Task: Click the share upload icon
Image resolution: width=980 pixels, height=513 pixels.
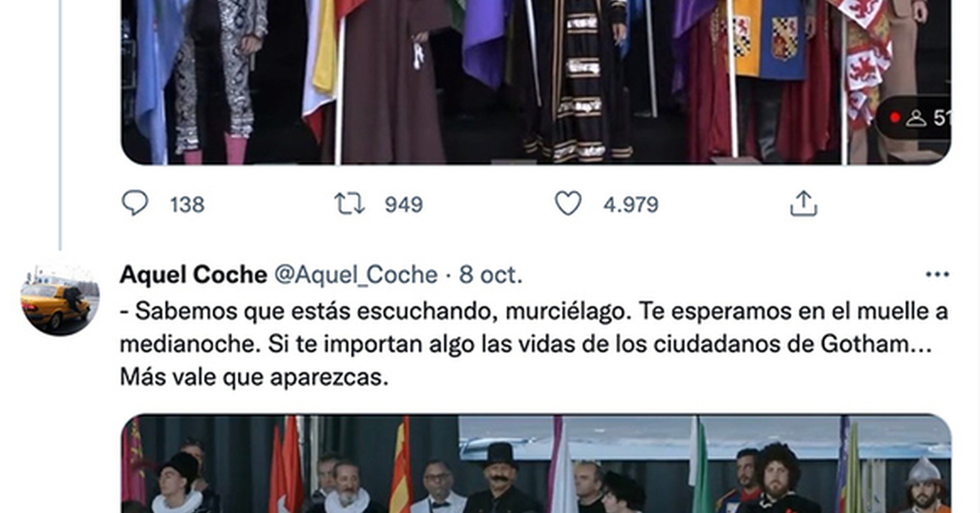Action: pos(804,204)
